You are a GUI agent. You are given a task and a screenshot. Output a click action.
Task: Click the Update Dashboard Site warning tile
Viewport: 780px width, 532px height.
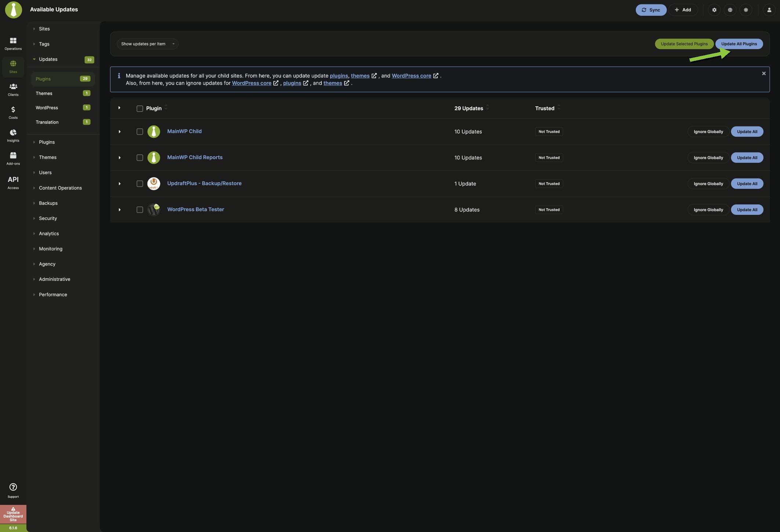[13, 515]
